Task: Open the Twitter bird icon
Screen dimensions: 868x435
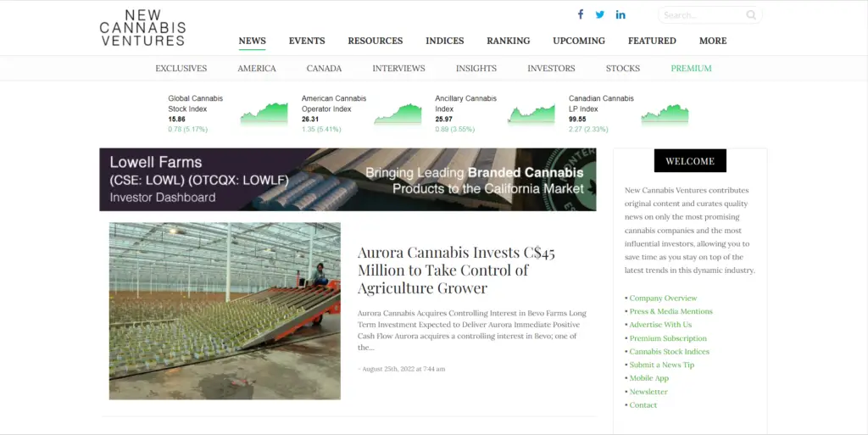Action: (600, 15)
